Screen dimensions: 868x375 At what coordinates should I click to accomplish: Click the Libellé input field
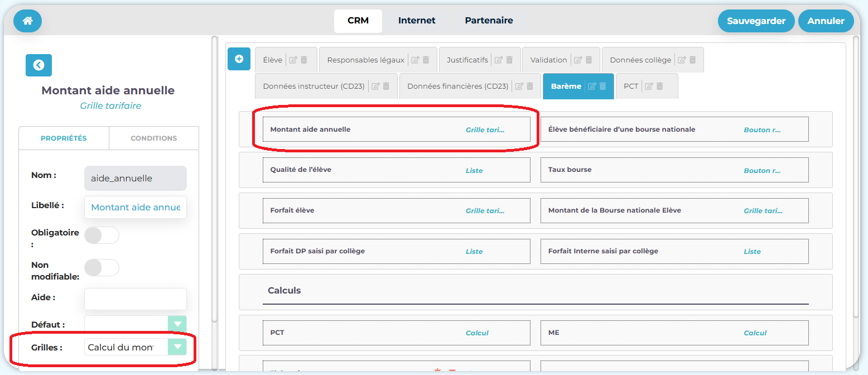136,207
